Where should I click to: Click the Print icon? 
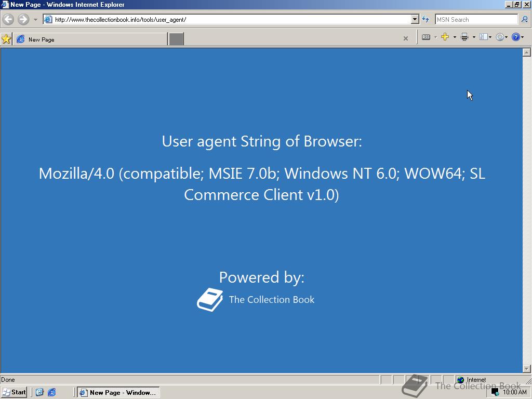tap(464, 37)
